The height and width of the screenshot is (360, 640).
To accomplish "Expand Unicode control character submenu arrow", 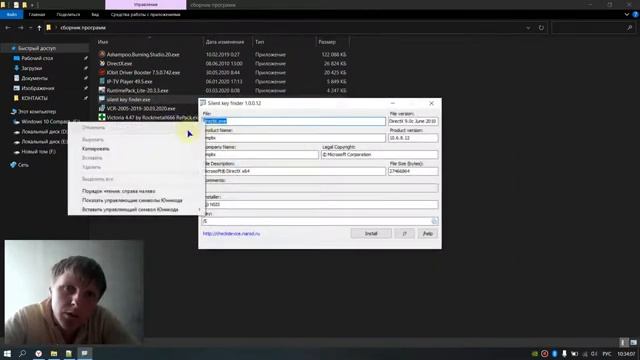I will point(200,209).
